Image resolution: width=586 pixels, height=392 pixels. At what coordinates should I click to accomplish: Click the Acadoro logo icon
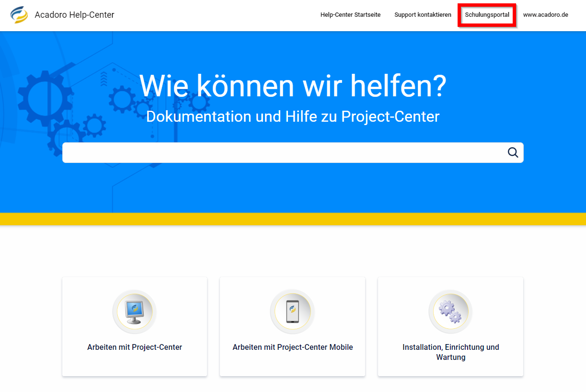(19, 15)
